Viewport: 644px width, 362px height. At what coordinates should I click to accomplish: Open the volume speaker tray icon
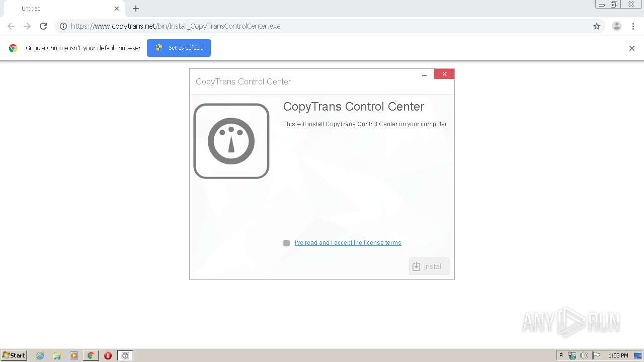pos(584,355)
